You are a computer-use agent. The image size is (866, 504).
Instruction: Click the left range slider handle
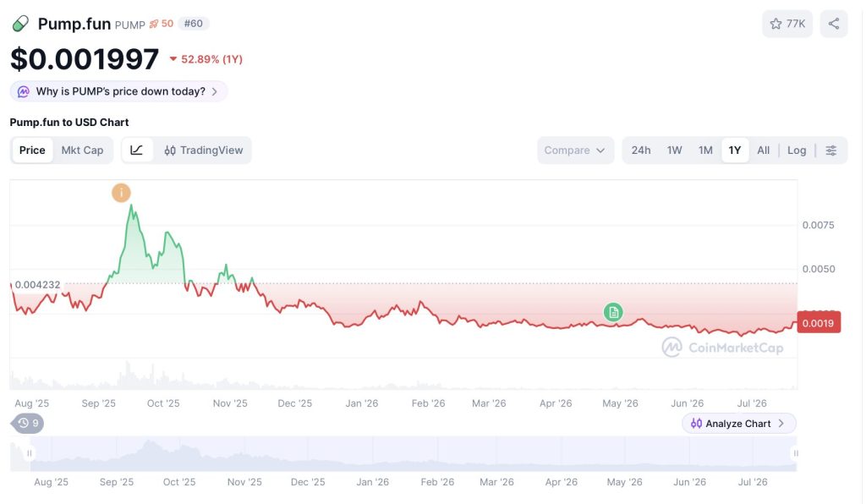tap(30, 453)
